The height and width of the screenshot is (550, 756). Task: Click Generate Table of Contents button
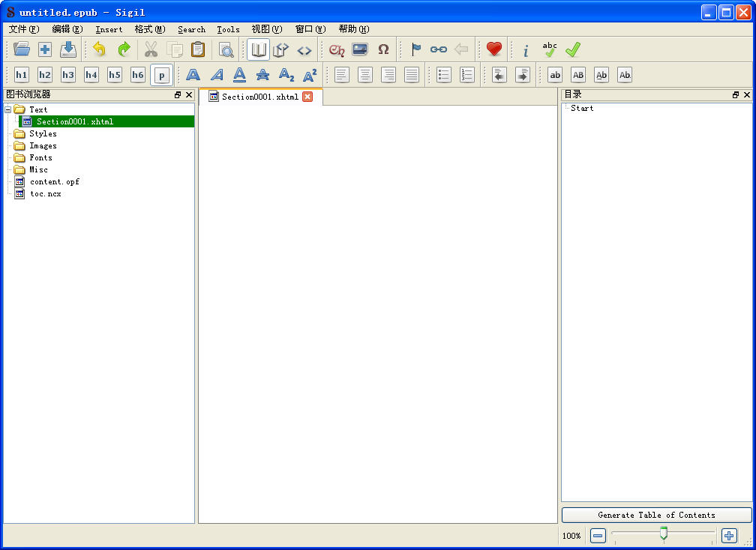656,515
